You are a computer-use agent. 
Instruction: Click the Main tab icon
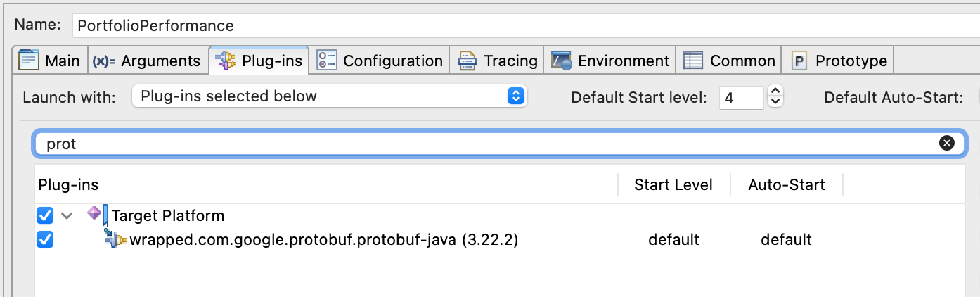click(x=29, y=61)
